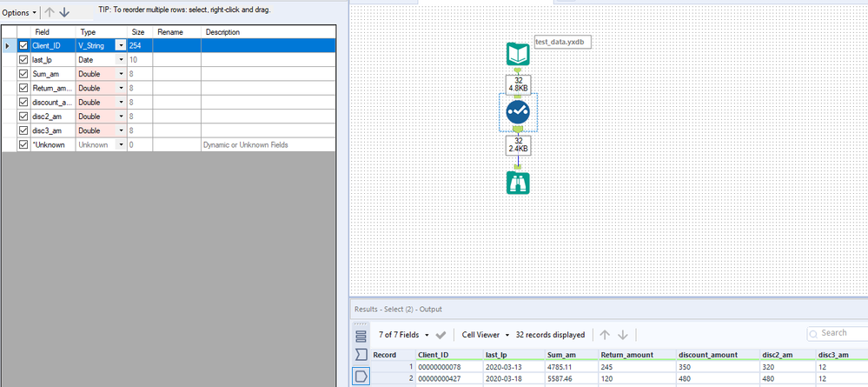Apply field selection checkmark in Results
Viewport: 868px width, 387px height.
(441, 335)
